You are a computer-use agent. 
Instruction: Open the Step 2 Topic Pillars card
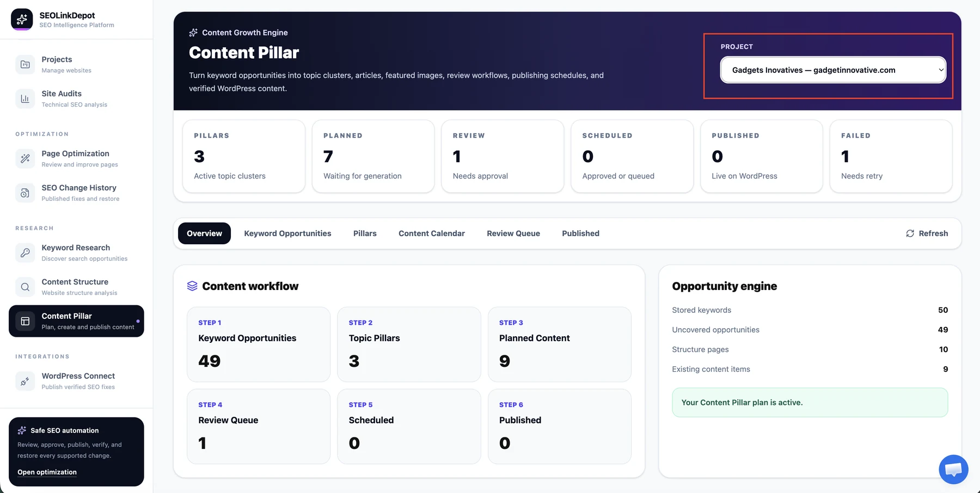point(409,344)
